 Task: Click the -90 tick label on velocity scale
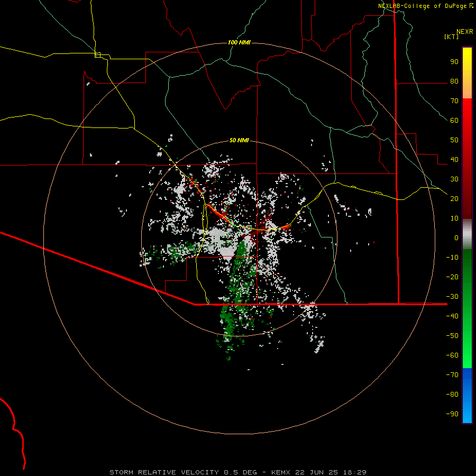[452, 414]
